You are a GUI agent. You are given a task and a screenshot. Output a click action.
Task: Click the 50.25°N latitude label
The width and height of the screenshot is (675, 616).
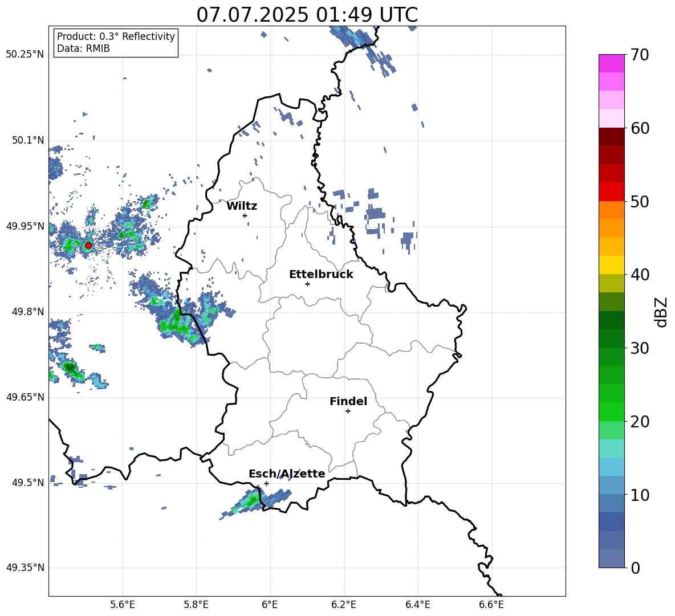pos(25,55)
